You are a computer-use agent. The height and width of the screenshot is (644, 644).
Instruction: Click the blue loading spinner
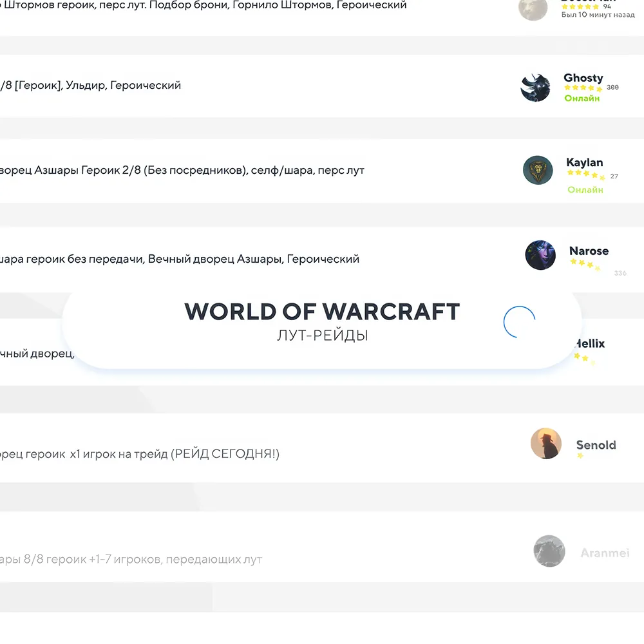click(519, 322)
